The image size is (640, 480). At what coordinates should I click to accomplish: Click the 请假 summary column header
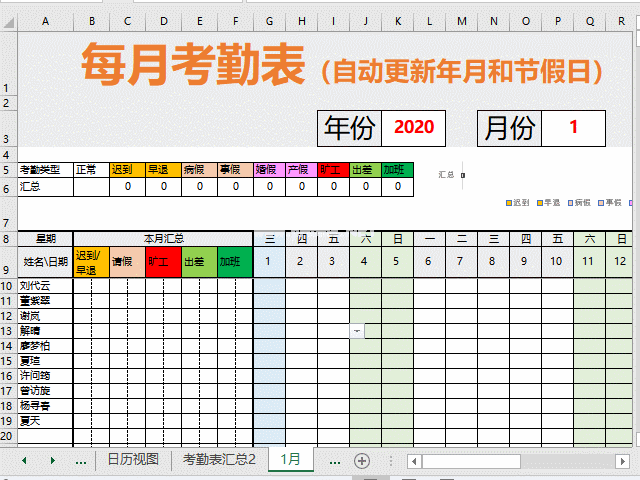[127, 262]
